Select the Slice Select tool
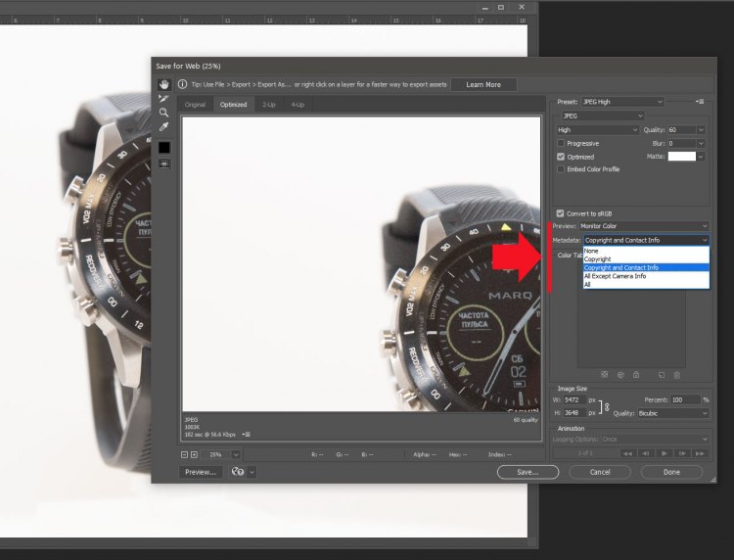Screen dimensions: 734x560 point(163,98)
